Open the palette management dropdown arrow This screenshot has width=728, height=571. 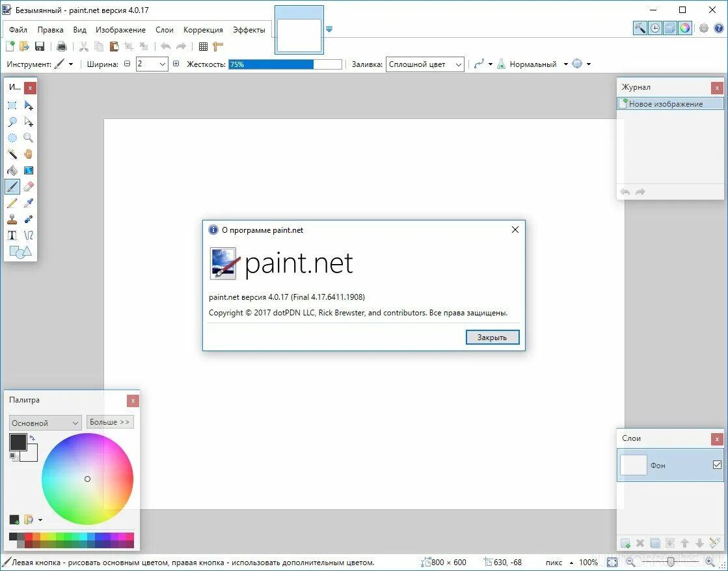point(40,520)
